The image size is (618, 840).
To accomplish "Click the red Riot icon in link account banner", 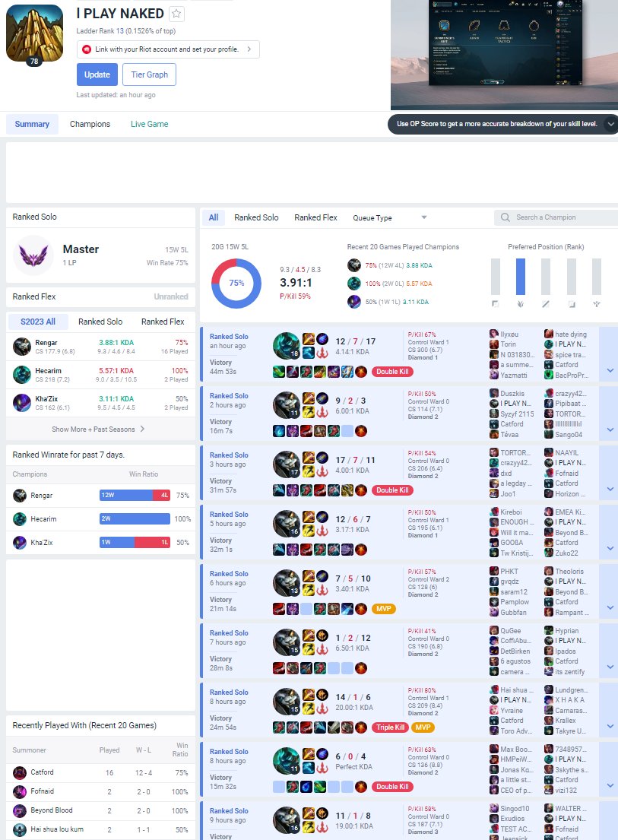I will [87, 49].
